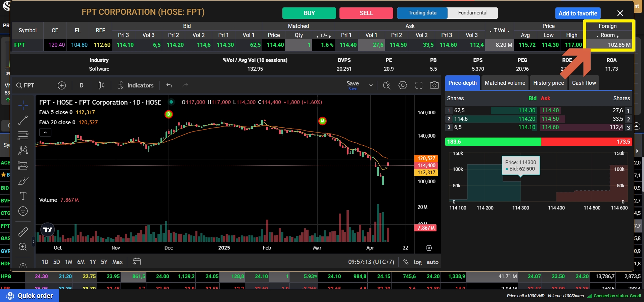Redo the chart action
The image size is (644, 302).
pos(185,85)
